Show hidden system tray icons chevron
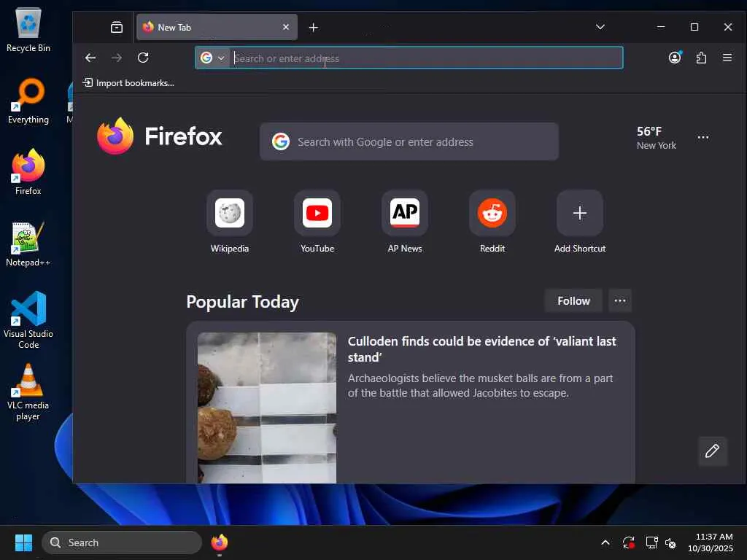 (x=605, y=542)
